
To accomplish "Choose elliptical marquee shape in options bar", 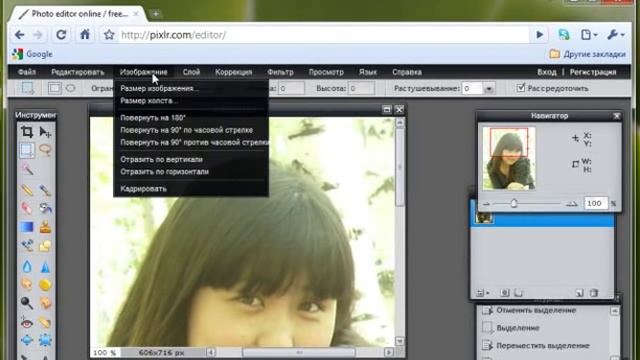I will pos(71,88).
